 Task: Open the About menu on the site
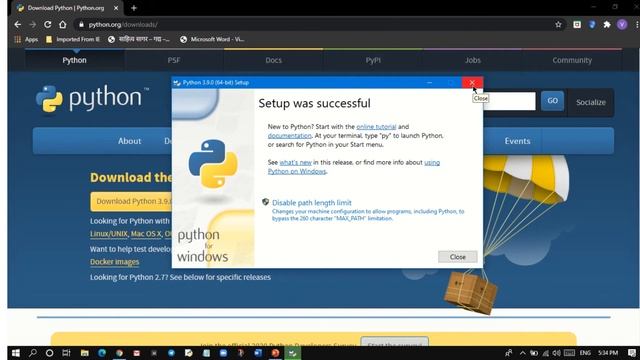pos(129,141)
